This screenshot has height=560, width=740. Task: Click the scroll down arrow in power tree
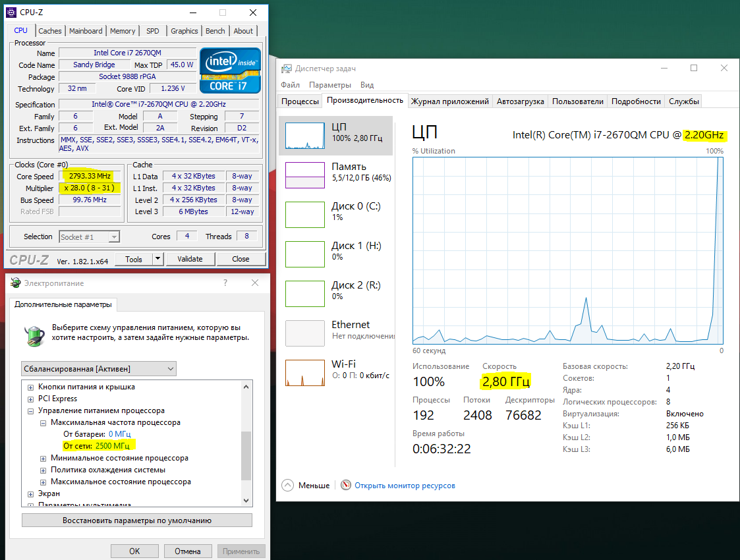tap(246, 501)
